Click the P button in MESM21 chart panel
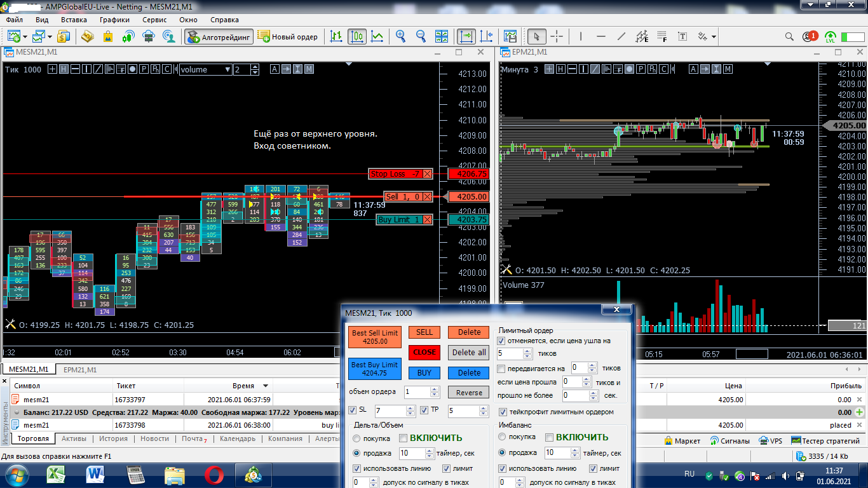 (x=144, y=69)
